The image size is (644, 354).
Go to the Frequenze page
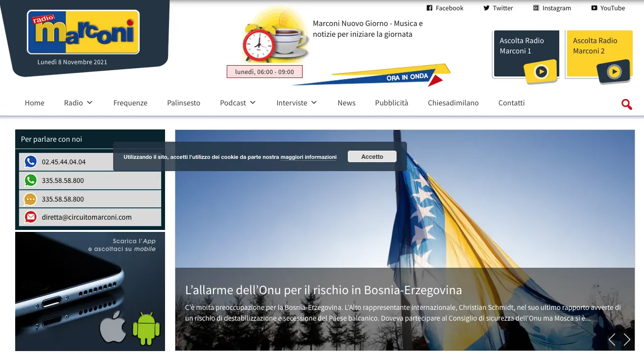click(130, 103)
